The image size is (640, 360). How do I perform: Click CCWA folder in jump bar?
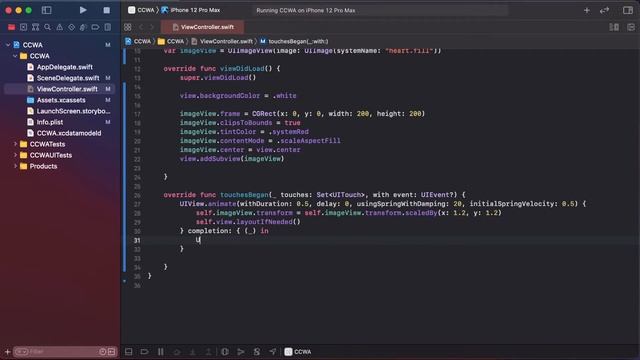pos(171,41)
